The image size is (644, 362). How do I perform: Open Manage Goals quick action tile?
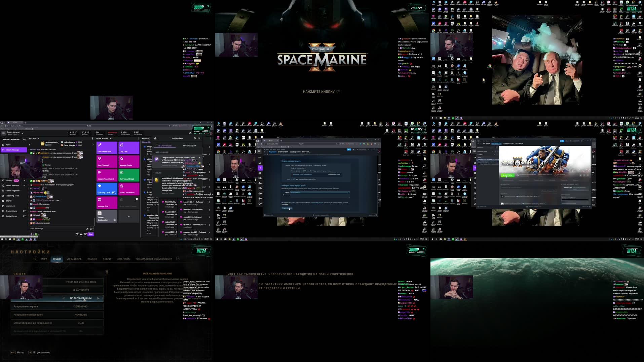[129, 161]
